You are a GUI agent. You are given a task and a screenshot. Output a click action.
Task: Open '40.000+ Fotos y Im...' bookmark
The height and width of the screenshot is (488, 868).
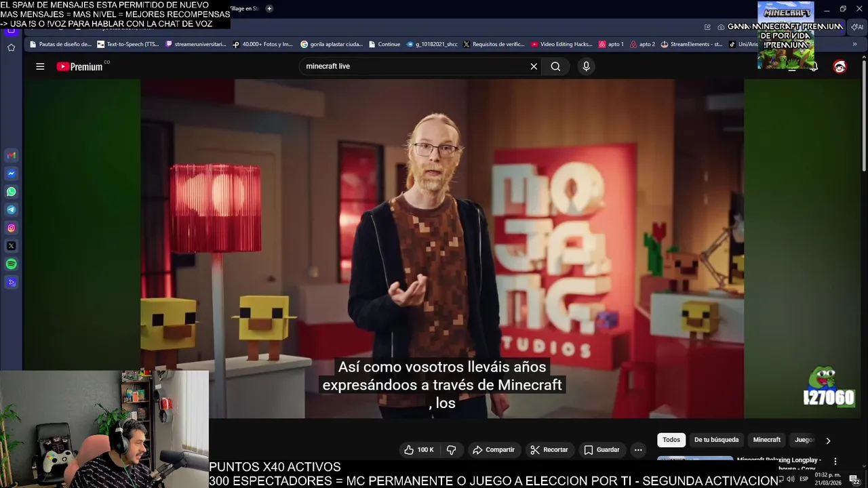[262, 44]
